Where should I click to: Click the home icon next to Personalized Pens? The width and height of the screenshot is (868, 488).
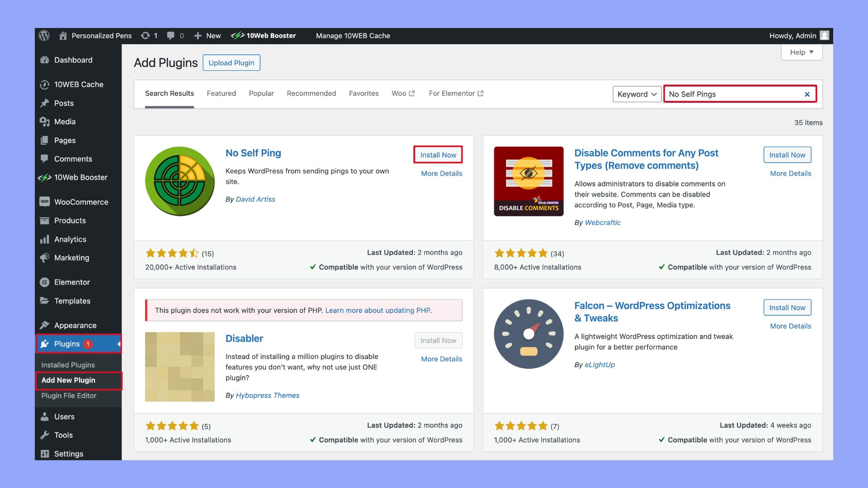tap(63, 36)
